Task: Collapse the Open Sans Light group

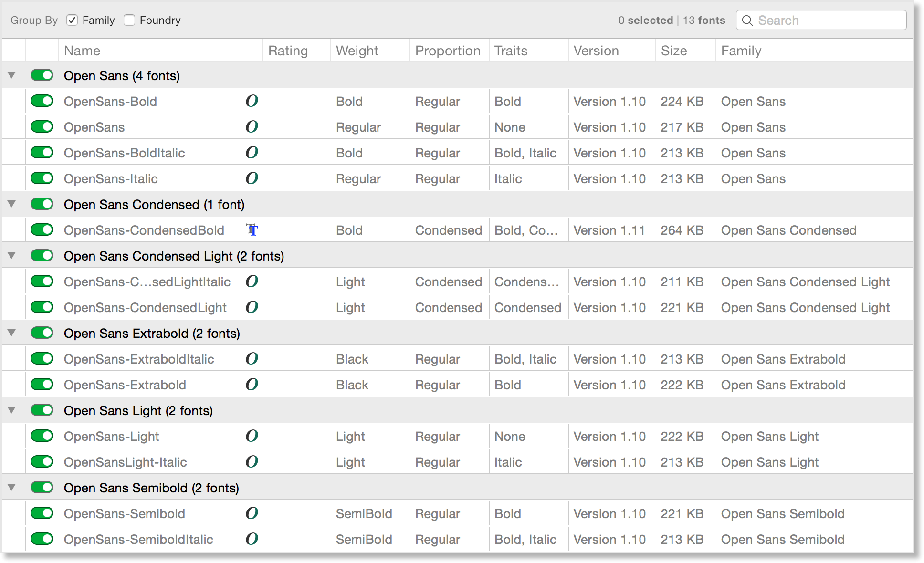Action: click(x=12, y=410)
